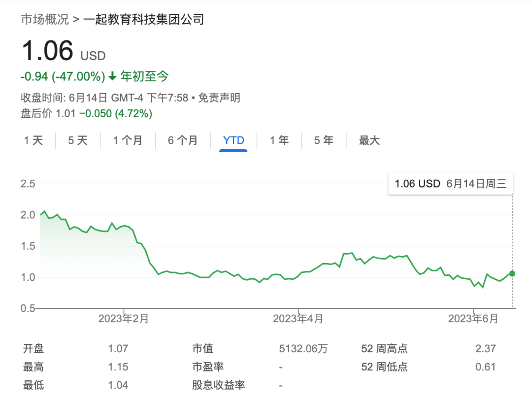Click the after-hours price 盘后价 1.01
This screenshot has width=532, height=399.
pos(48,113)
